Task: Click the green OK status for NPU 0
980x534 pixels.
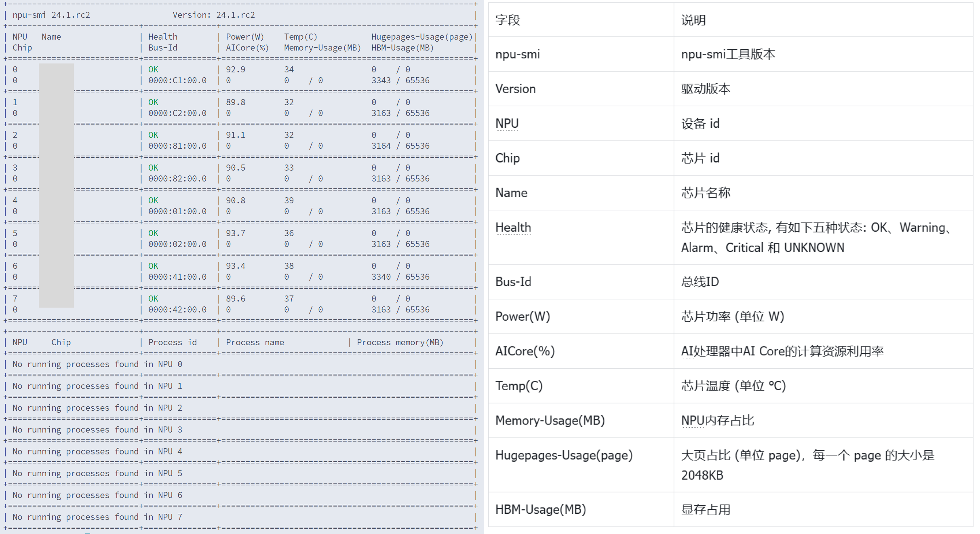Action: 153,70
